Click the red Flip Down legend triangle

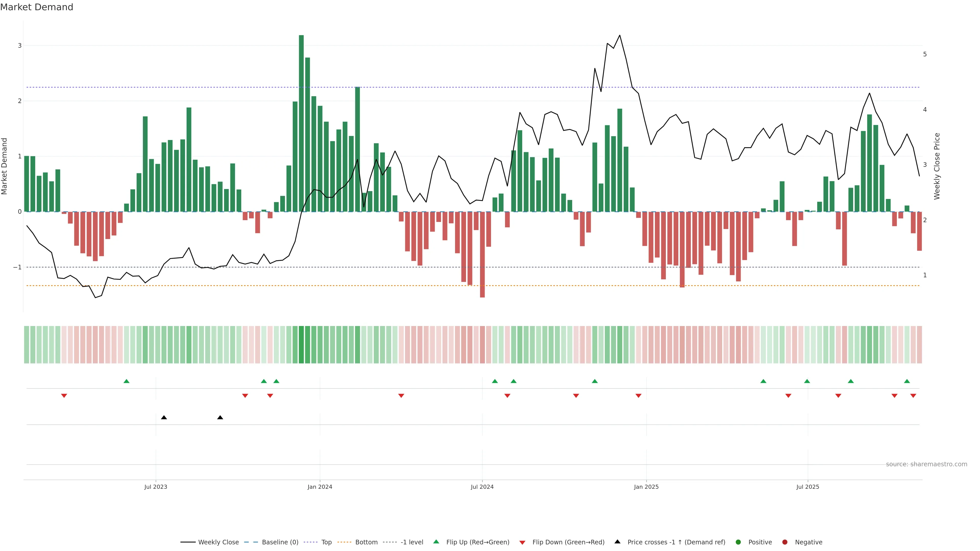(x=522, y=543)
